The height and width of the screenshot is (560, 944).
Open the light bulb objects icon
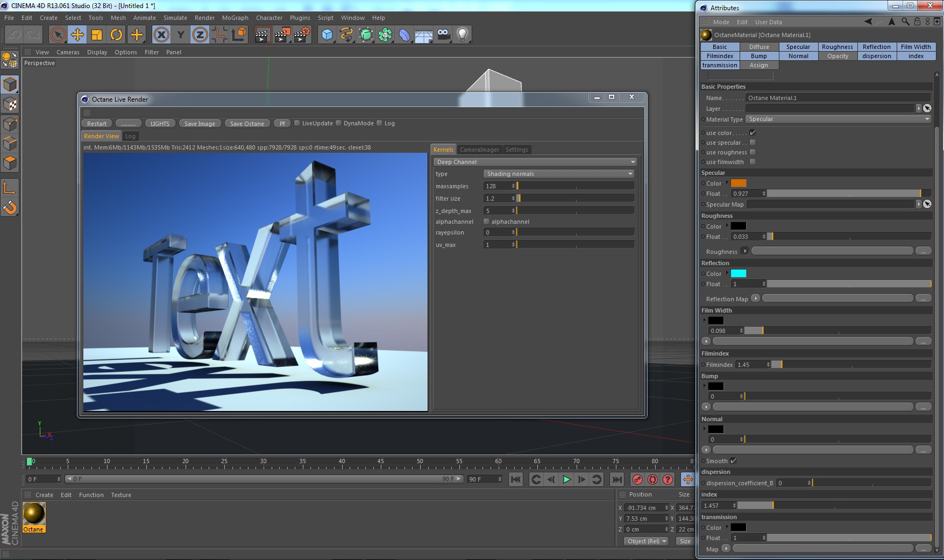click(462, 35)
